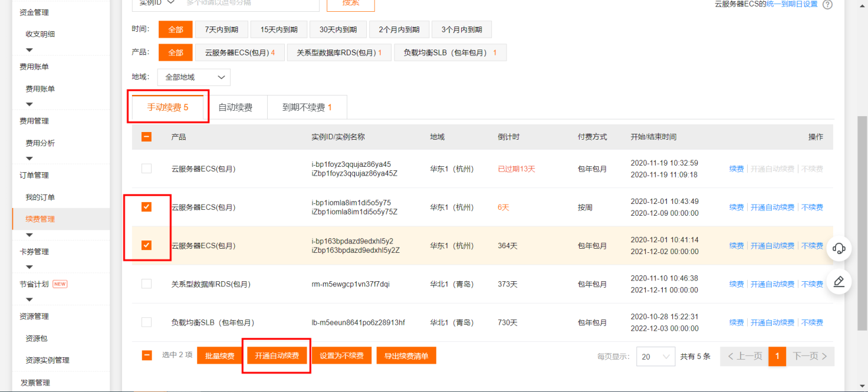Filter time by 15天内到期
This screenshot has height=392, width=868.
(280, 29)
